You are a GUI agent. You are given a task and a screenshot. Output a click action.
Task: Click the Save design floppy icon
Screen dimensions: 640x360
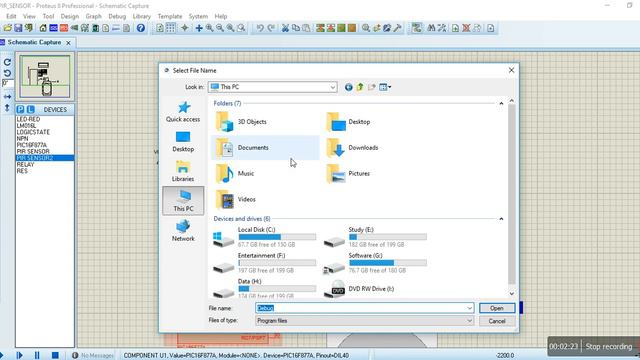tap(18, 28)
